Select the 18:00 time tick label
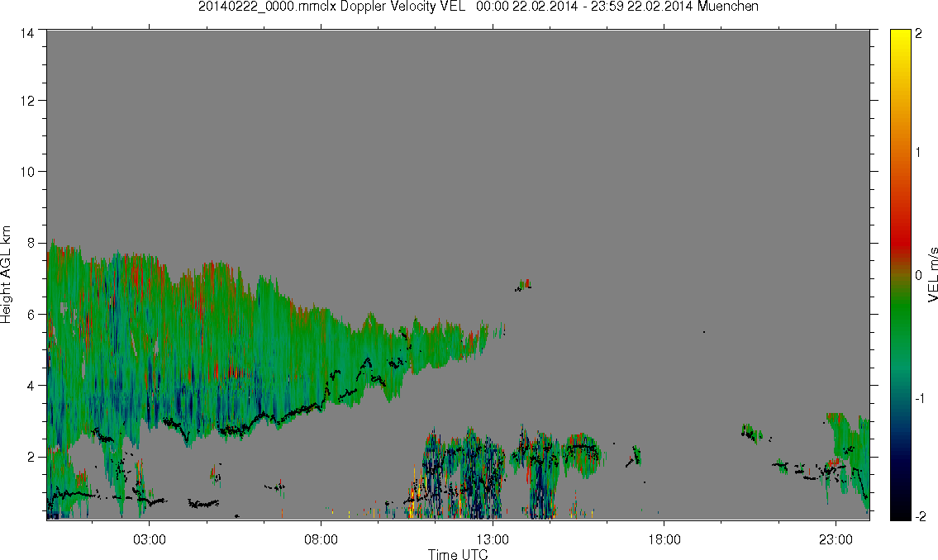Screen dimensions: 938x560 (664, 539)
